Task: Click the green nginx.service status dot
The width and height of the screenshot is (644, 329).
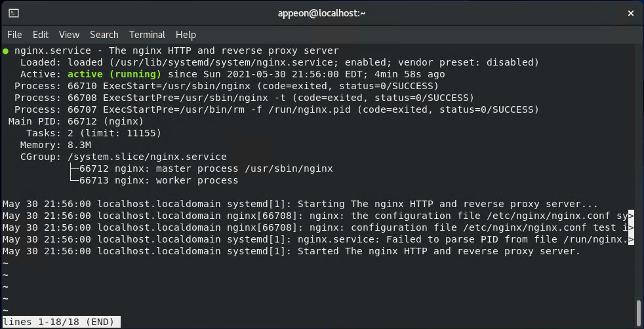Action: (x=6, y=51)
